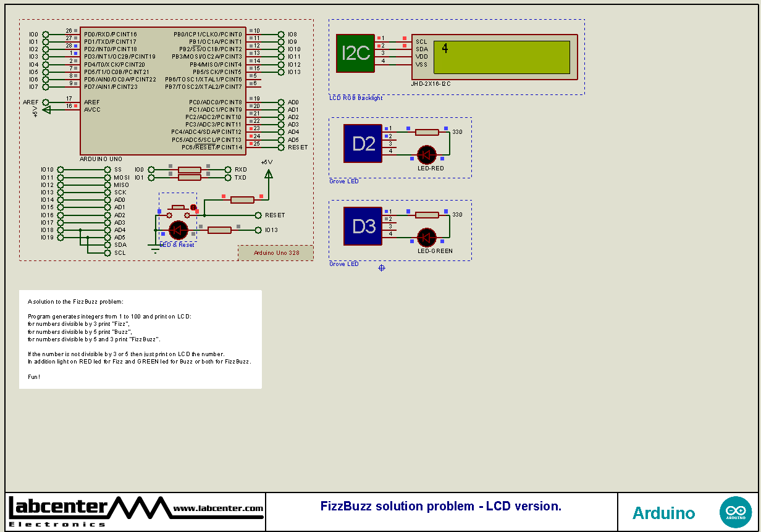
Task: Click the +5V power terminal arrow
Action: (x=269, y=175)
